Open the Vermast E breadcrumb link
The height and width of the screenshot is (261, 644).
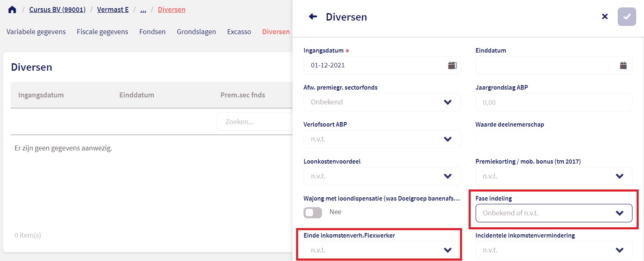(x=113, y=9)
